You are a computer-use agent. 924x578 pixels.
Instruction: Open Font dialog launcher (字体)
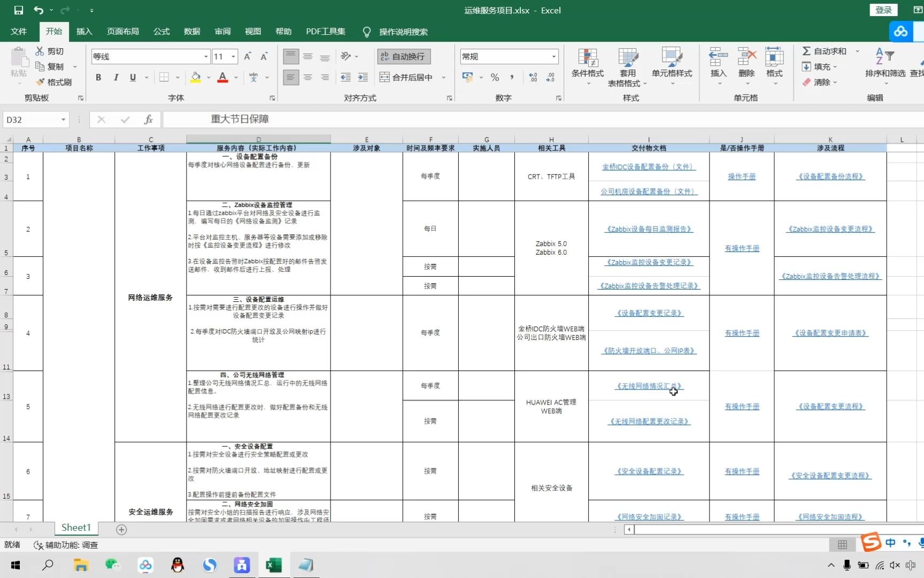pos(272,98)
